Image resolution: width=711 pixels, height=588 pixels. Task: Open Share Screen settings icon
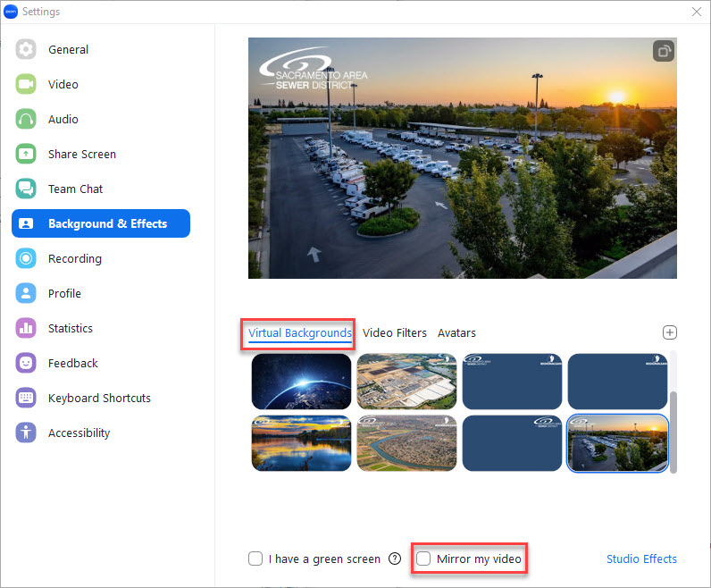(26, 154)
